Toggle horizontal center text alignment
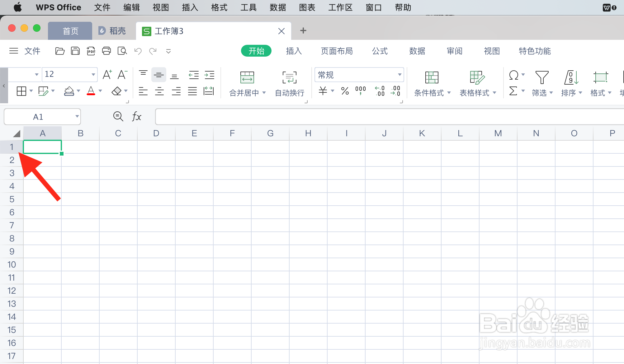Screen dimensions: 624x364 [159, 91]
